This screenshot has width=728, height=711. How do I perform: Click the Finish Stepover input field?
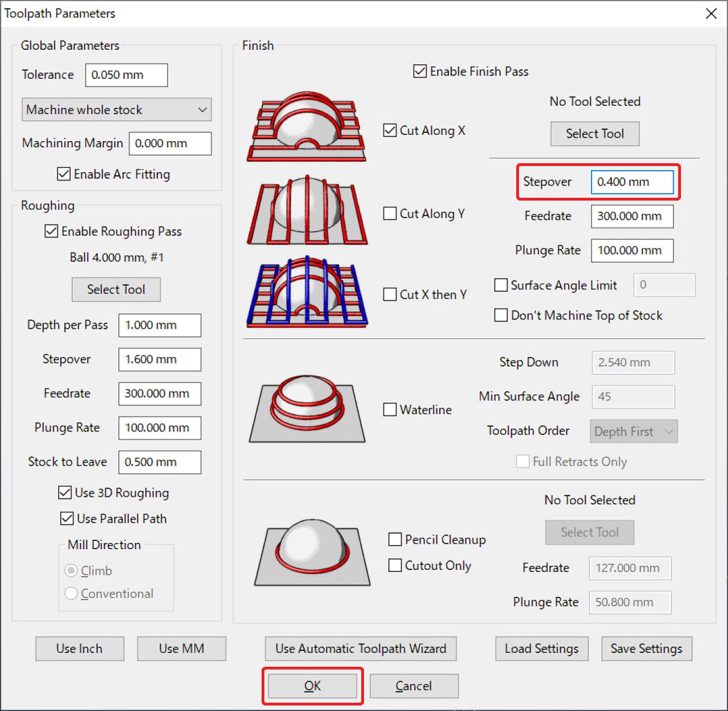click(x=631, y=182)
